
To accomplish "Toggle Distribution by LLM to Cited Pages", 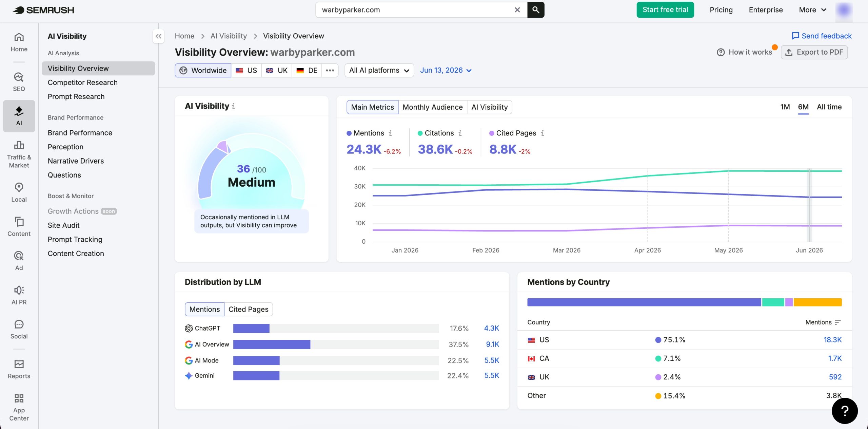I will click(x=248, y=309).
